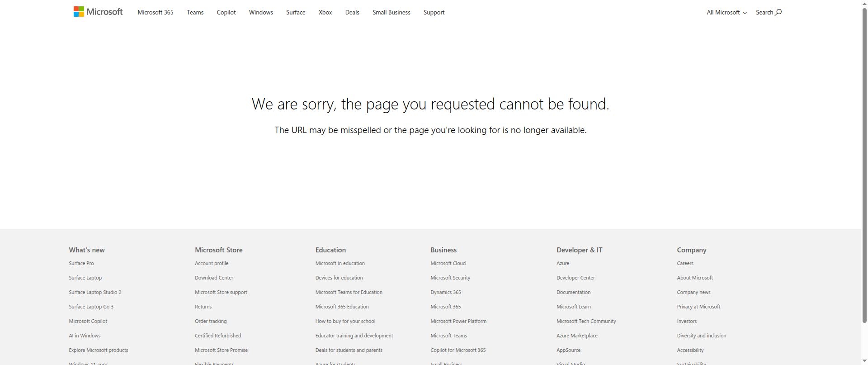This screenshot has width=868, height=365.
Task: Open Microsoft 365 Education link
Action: [x=342, y=307]
